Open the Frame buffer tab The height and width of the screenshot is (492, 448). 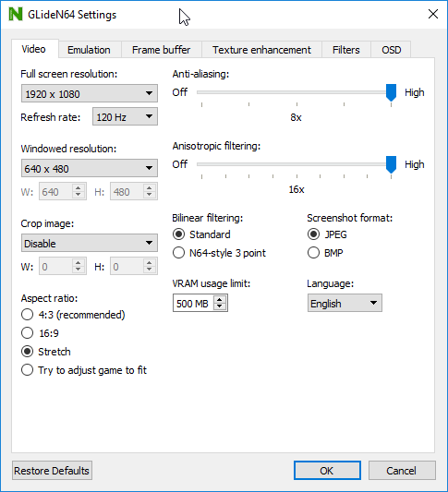tap(161, 50)
